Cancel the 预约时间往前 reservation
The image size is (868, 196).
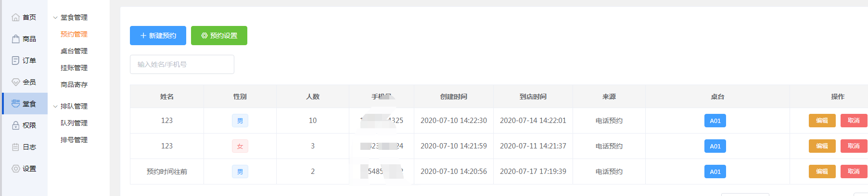pos(854,171)
